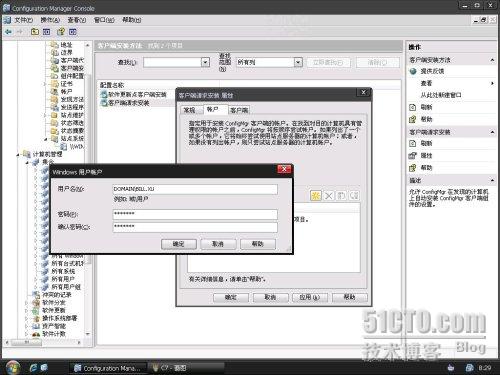This screenshot has width=500, height=375.
Task: Collapse the 客户端安装方法 actions section
Action: (x=492, y=60)
